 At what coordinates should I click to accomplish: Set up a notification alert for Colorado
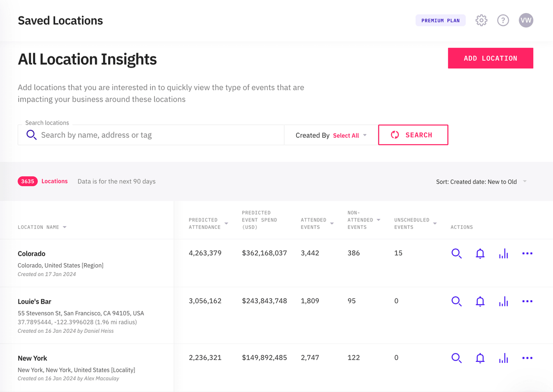(480, 253)
